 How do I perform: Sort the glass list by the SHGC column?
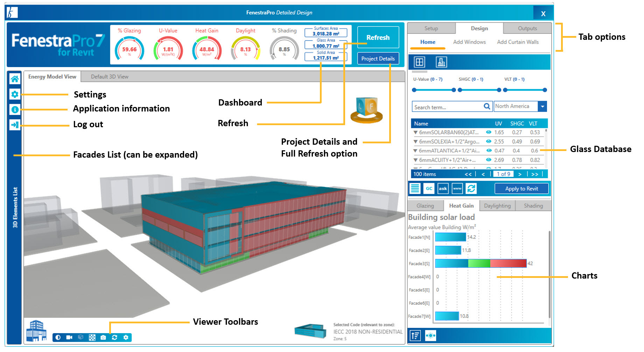[x=517, y=123]
